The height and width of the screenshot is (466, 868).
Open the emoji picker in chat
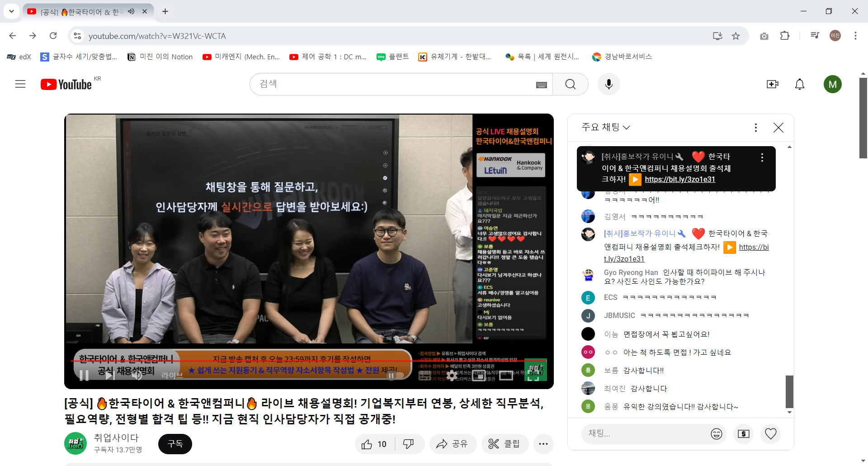717,434
